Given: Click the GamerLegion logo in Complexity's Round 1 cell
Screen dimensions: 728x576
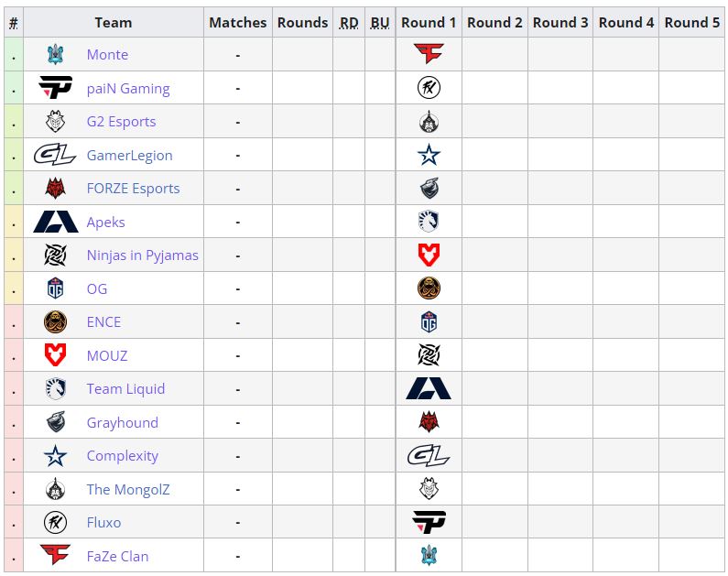Looking at the screenshot, I should pyautogui.click(x=428, y=456).
